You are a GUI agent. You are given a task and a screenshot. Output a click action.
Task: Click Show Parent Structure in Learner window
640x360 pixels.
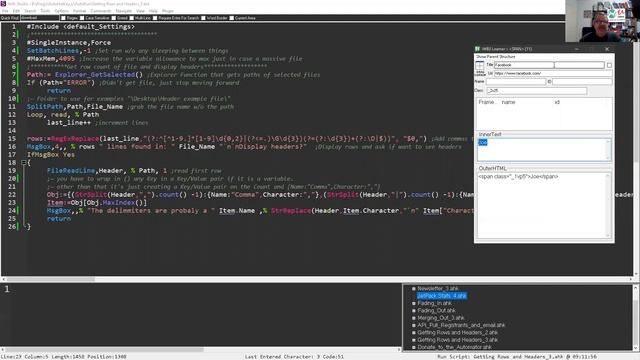[496, 57]
